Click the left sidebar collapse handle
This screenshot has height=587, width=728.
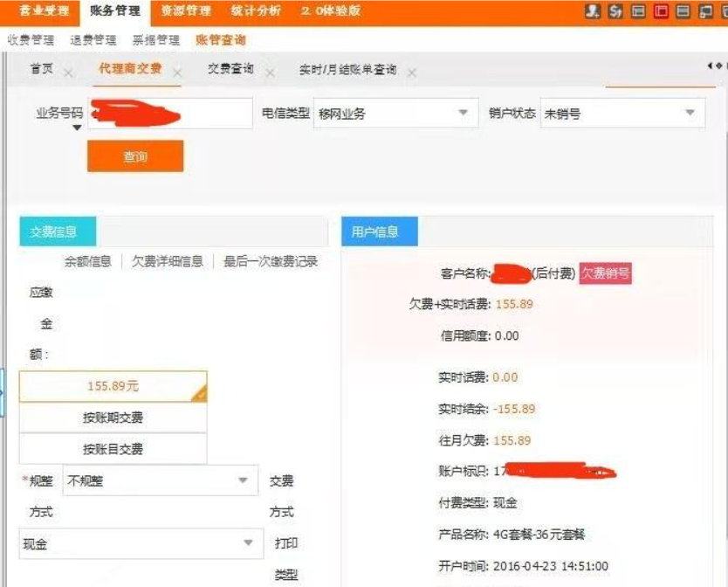pyautogui.click(x=2, y=393)
